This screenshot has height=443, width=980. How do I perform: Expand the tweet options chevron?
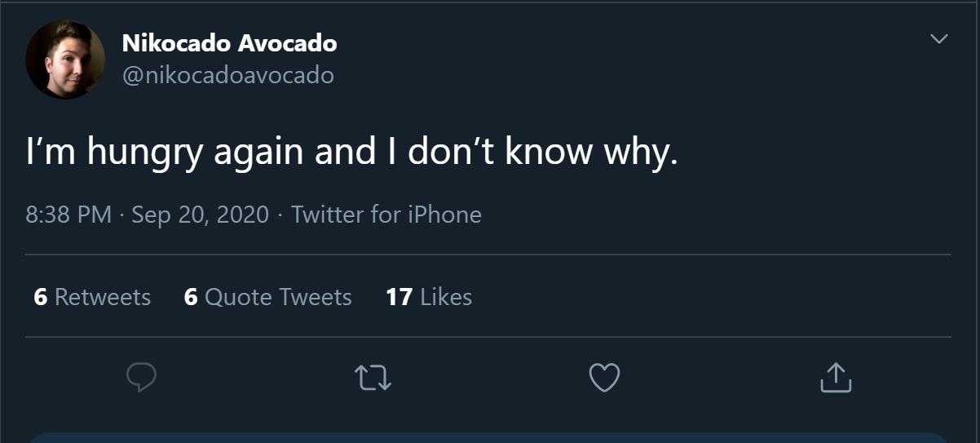click(x=939, y=38)
